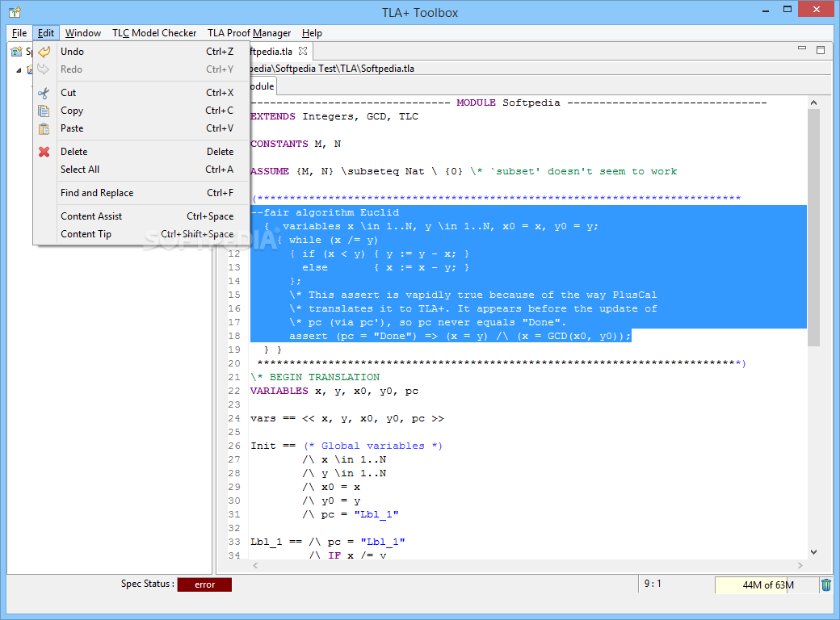Close the Softpedia.tla editor tab

pos(303,51)
